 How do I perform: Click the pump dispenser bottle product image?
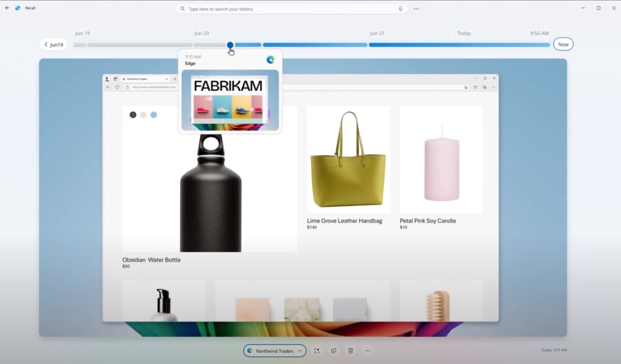(164, 301)
